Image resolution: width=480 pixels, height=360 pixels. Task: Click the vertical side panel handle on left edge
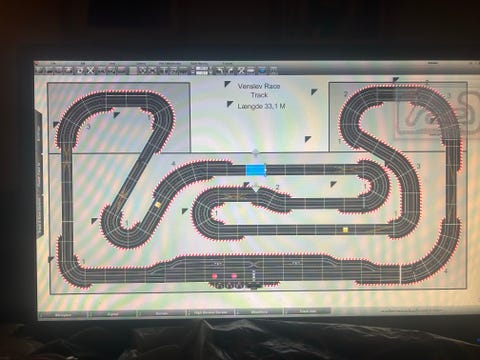pos(39,173)
